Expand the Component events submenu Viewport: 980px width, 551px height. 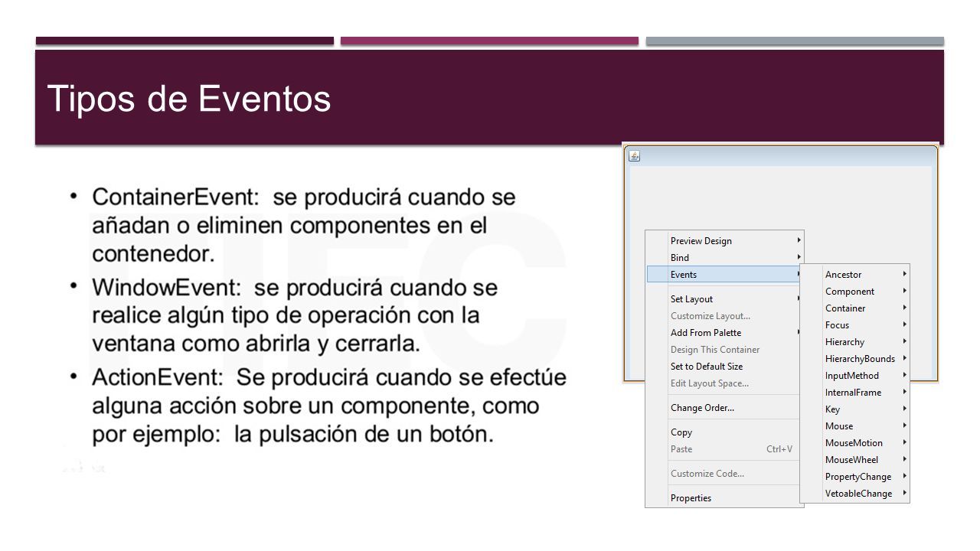click(855, 291)
